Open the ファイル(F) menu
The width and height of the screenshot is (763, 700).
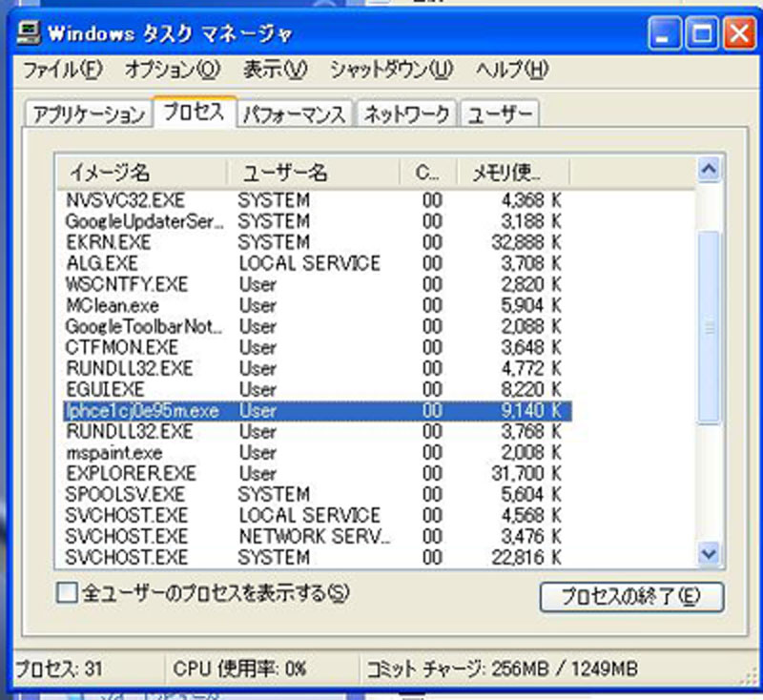[x=62, y=69]
